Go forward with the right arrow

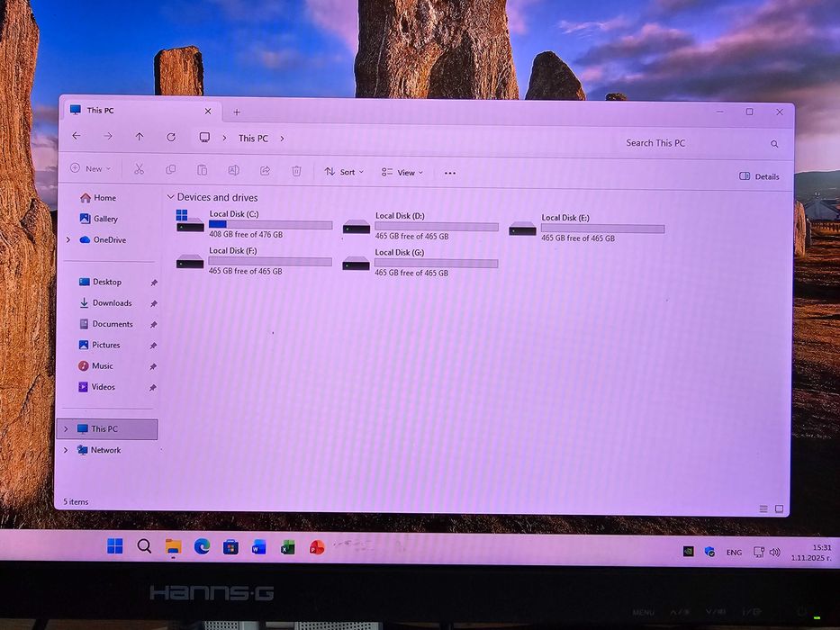[108, 136]
